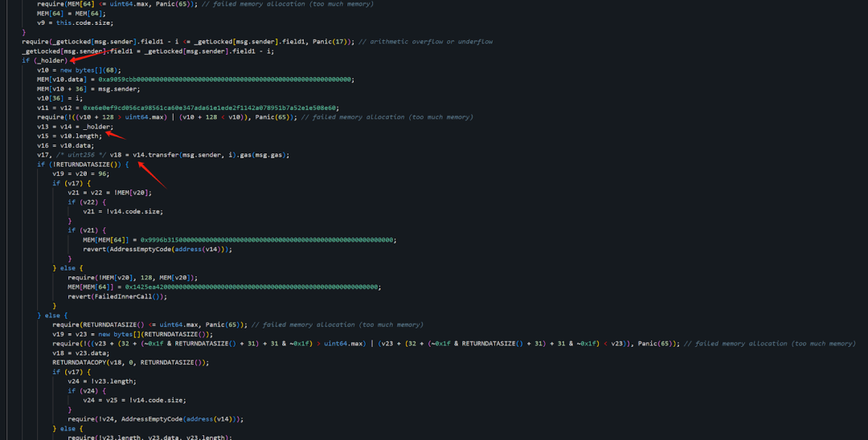868x440 pixels.
Task: Click the 'v16 = v10.data;' statement
Action: (65, 145)
